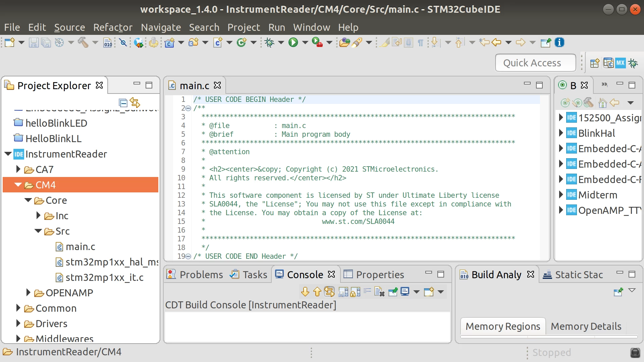Click the New wizard icon

point(10,43)
